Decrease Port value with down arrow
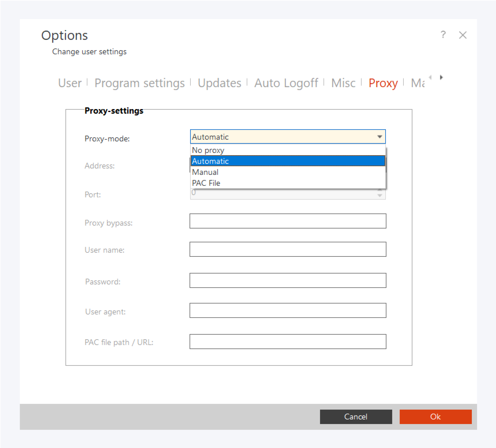 pyautogui.click(x=379, y=196)
